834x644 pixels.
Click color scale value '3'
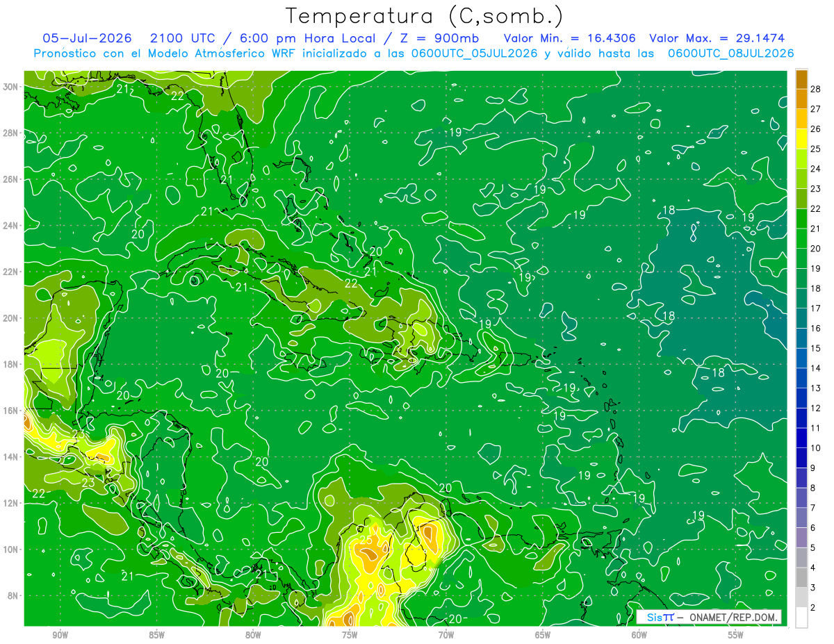click(813, 588)
